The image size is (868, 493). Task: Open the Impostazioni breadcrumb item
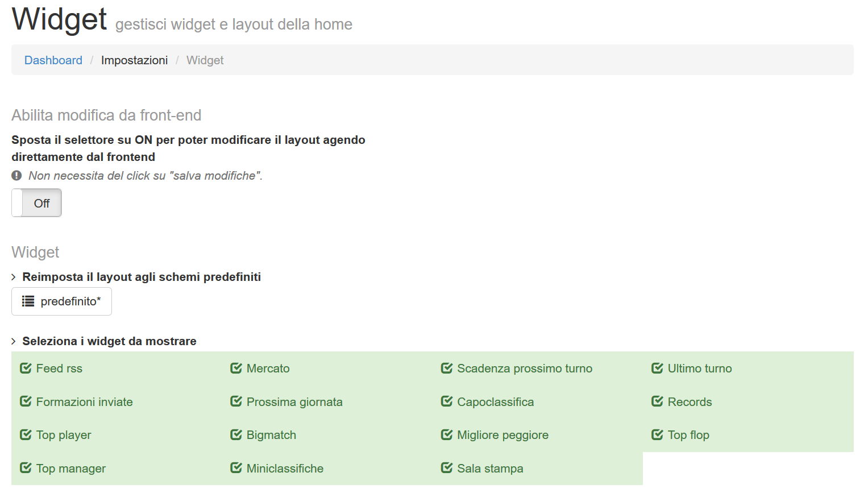[134, 60]
